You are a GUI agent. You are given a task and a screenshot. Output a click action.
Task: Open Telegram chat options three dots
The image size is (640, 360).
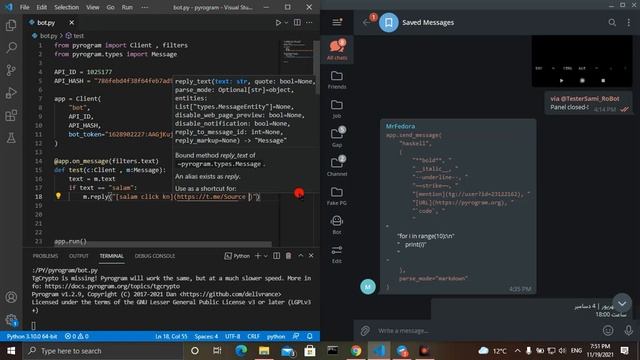tap(629, 22)
